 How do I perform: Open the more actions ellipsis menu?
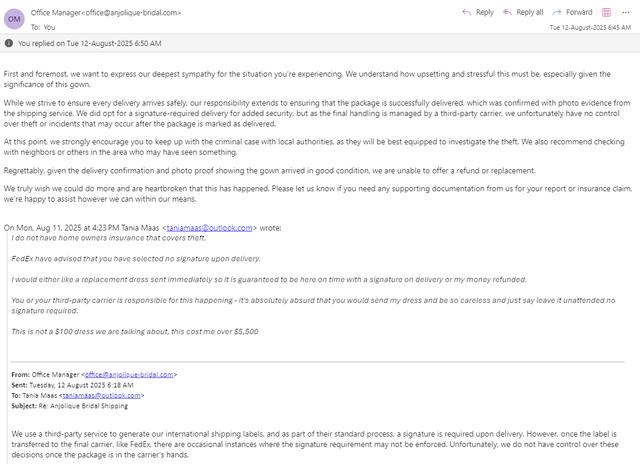click(x=626, y=13)
